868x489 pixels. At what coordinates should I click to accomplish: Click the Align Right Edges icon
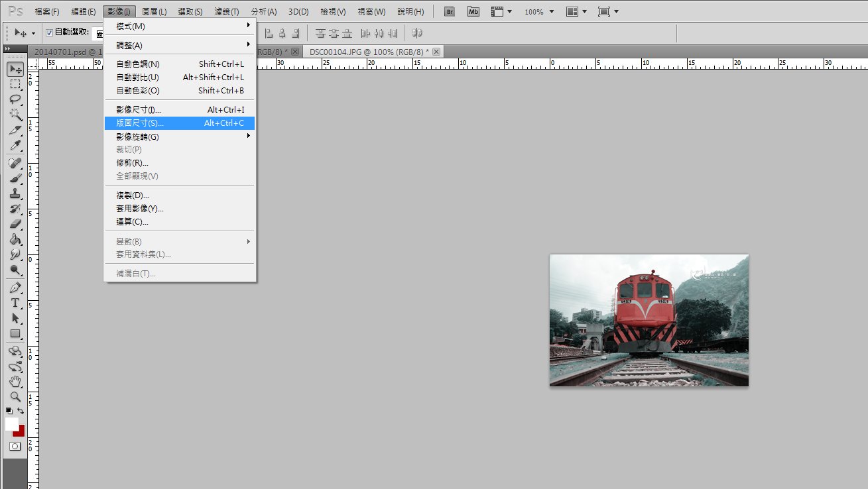[x=295, y=33]
